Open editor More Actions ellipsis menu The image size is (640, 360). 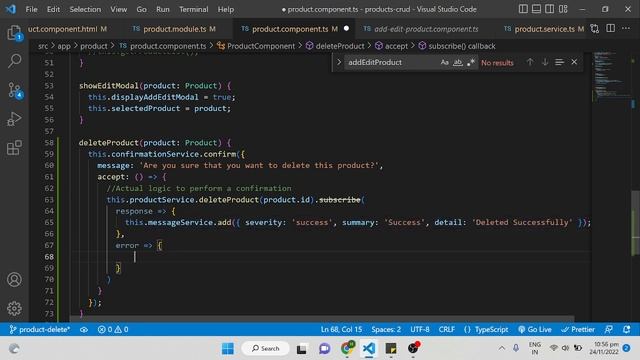point(626,29)
